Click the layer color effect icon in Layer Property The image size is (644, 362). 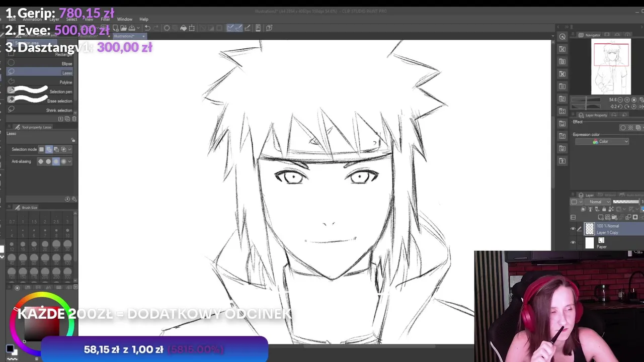click(637, 128)
